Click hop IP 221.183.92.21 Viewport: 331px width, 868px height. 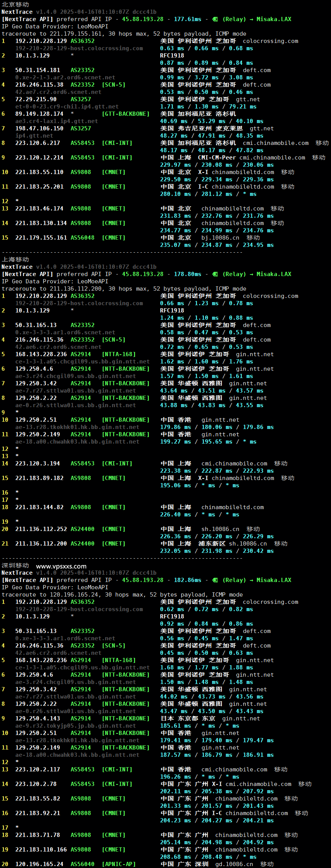pyautogui.click(x=38, y=813)
